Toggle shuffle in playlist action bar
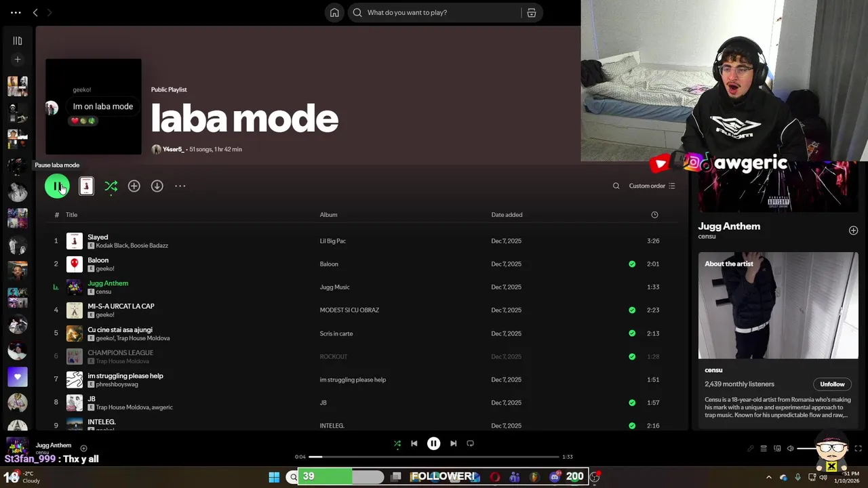This screenshot has height=488, width=868. 111,186
